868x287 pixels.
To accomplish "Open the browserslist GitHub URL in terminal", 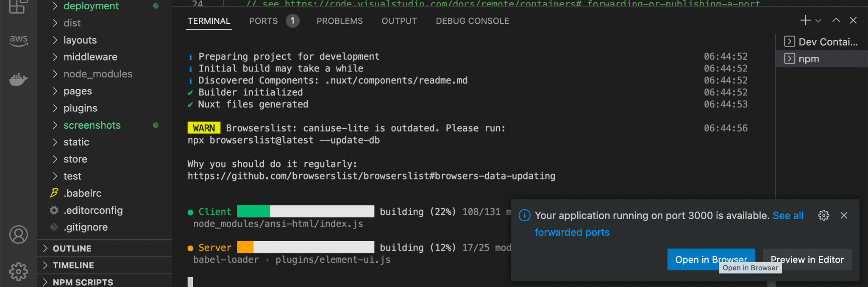I will [x=371, y=176].
